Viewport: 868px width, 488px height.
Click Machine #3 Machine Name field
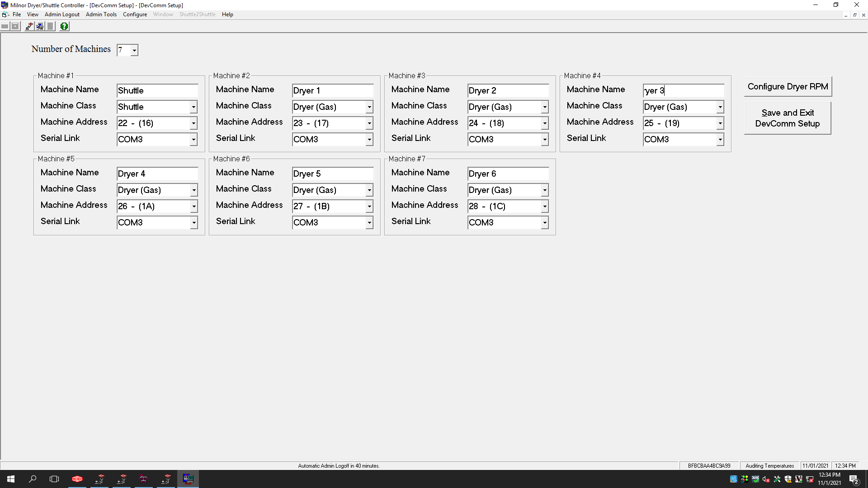pyautogui.click(x=507, y=90)
